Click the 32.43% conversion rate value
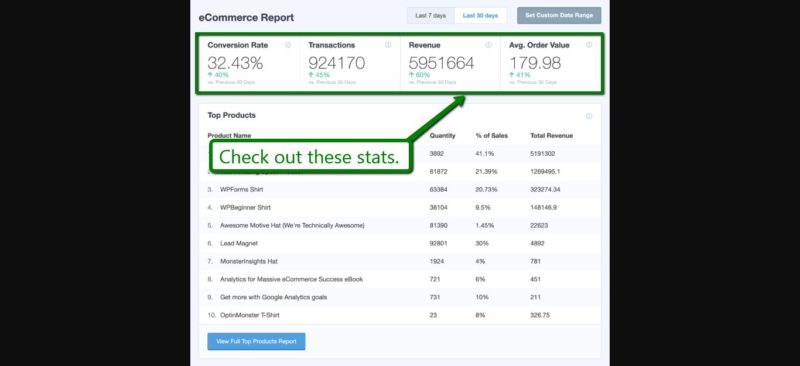 pos(235,63)
